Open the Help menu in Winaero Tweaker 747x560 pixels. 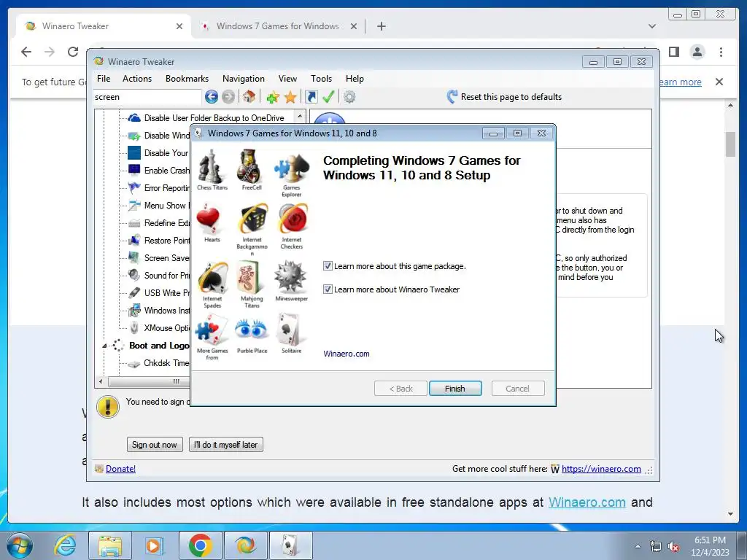(355, 79)
